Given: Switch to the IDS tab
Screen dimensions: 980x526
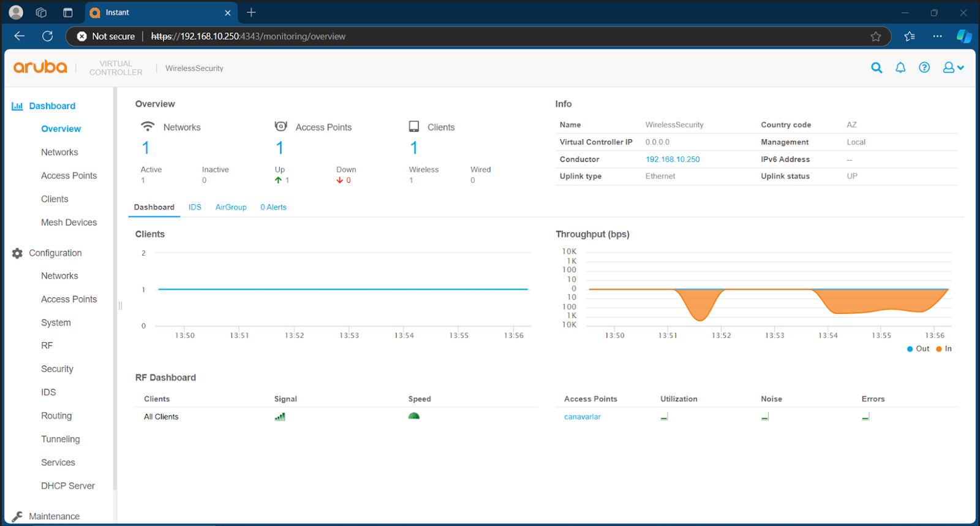Looking at the screenshot, I should tap(195, 207).
